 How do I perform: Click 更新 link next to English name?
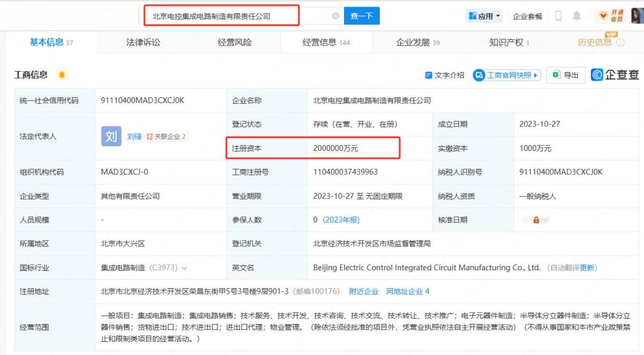coord(587,268)
